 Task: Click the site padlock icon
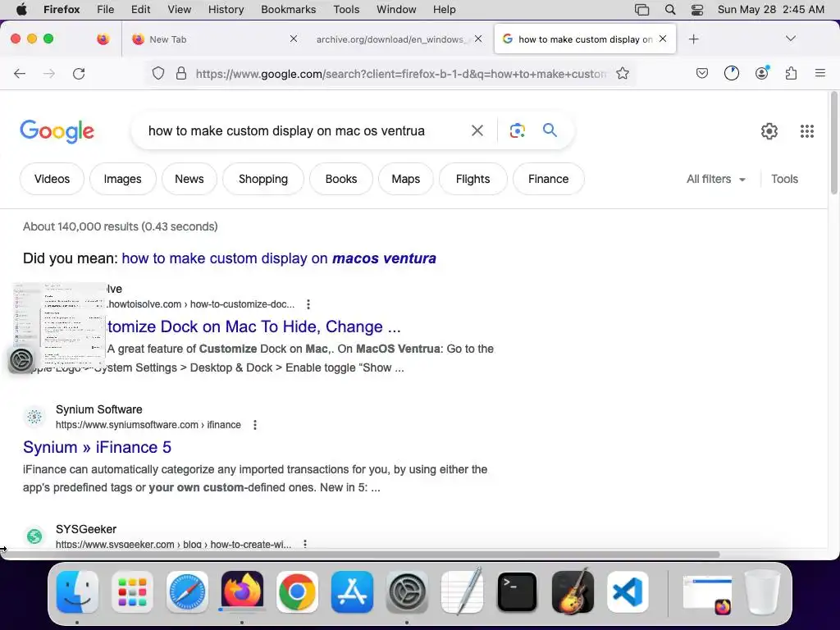coord(181,73)
